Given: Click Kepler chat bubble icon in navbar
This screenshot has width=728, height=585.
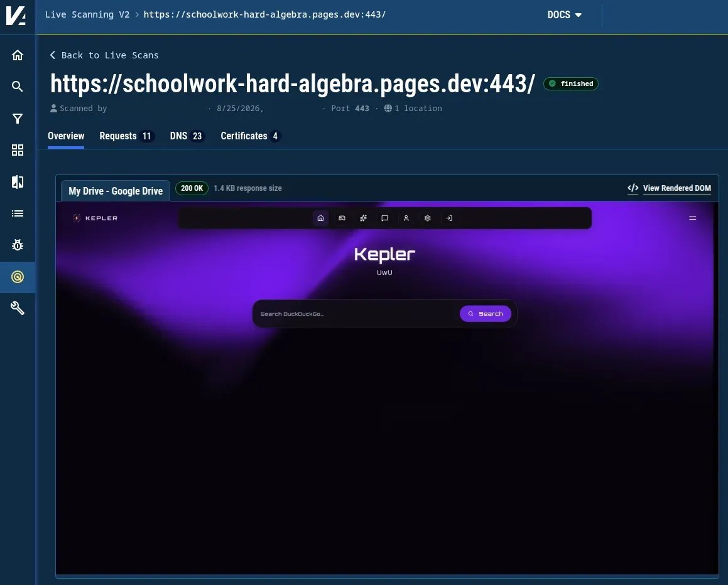Looking at the screenshot, I should click(x=385, y=218).
